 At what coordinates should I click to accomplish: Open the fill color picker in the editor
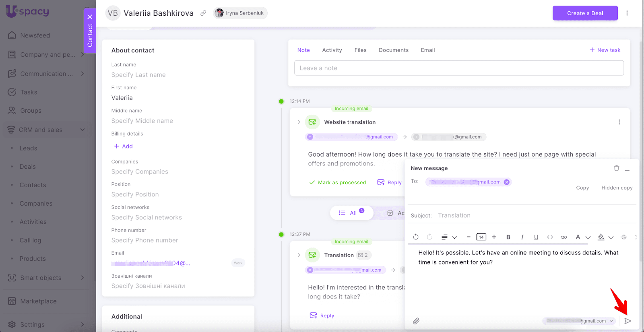click(x=605, y=237)
